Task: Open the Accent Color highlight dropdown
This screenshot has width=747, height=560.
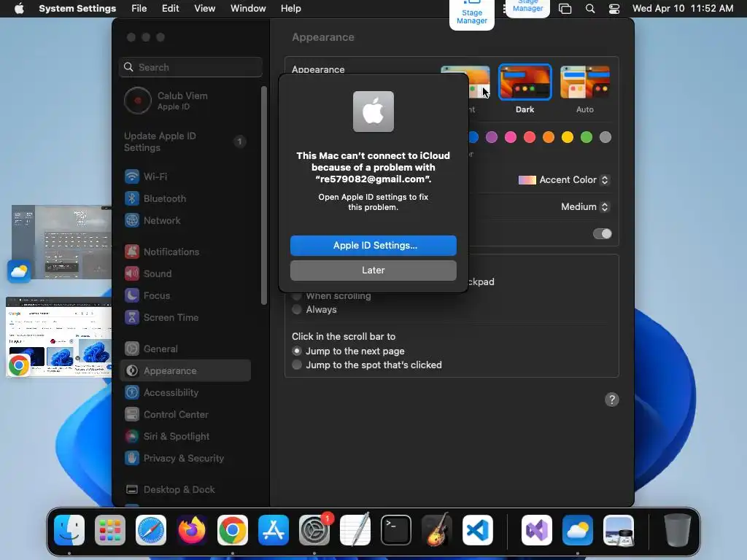Action: [564, 180]
